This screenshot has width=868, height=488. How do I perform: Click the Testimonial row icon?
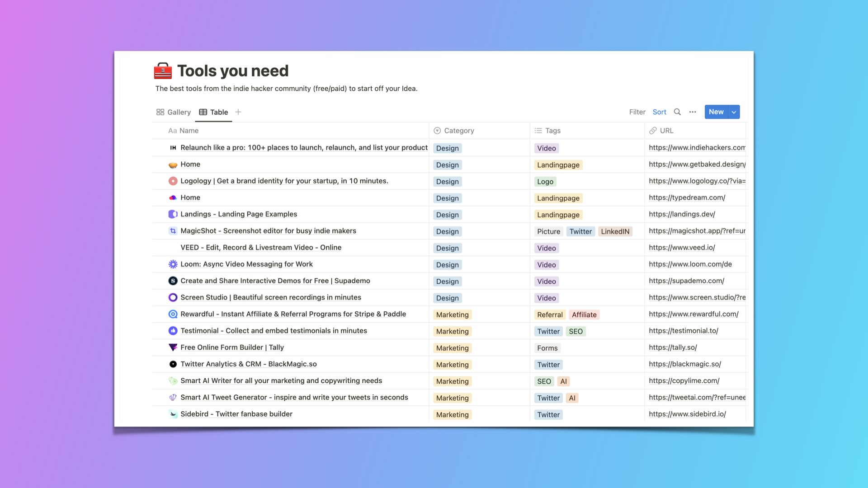click(x=173, y=331)
